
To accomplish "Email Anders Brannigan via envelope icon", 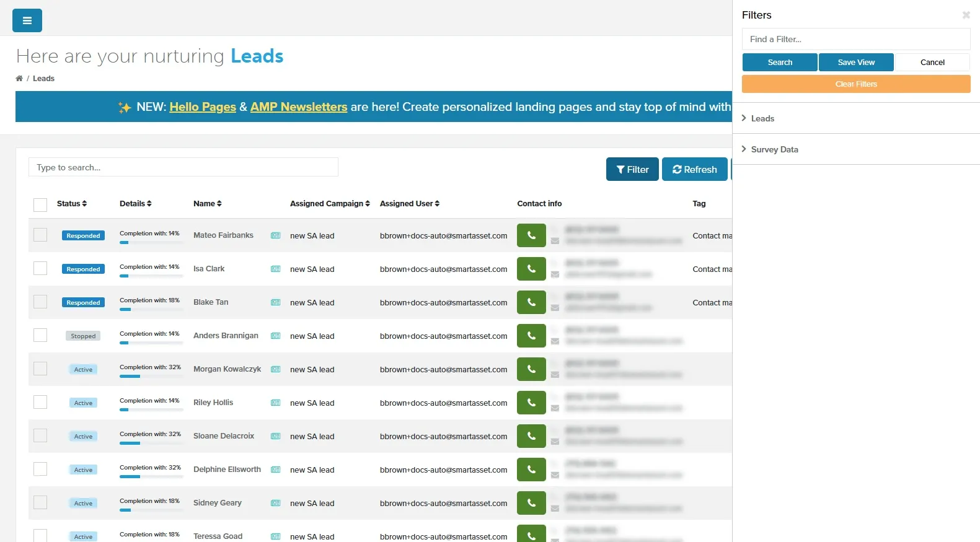I will [x=555, y=341].
